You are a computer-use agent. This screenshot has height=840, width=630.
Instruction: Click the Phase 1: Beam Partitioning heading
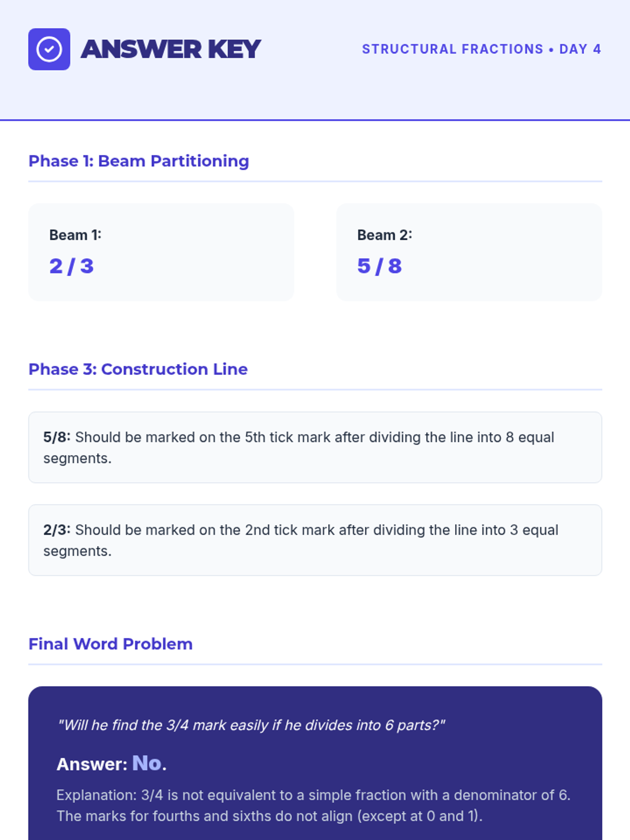point(139,161)
